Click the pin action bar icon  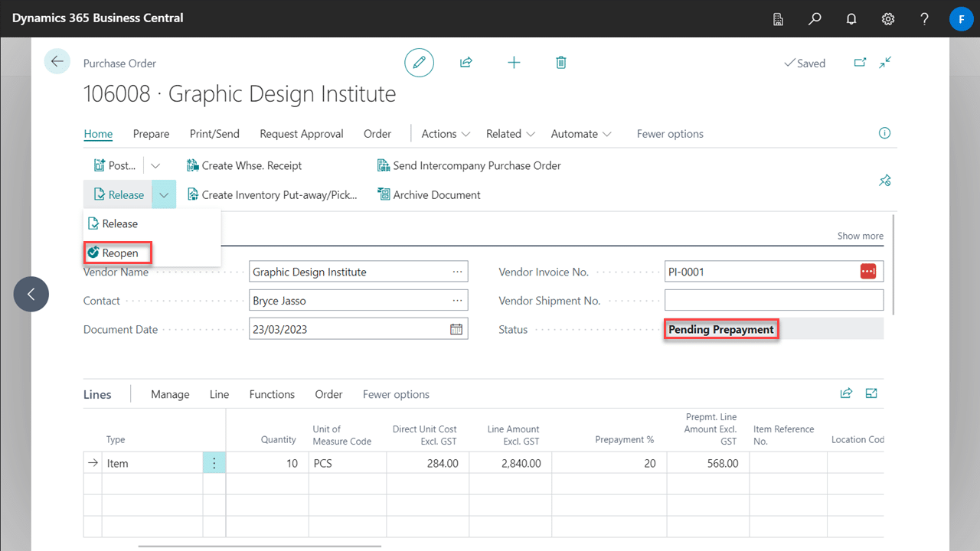pos(884,181)
